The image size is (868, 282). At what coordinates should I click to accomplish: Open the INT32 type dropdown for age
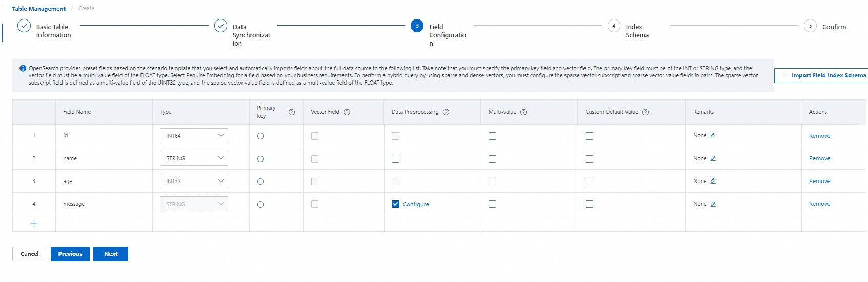[194, 181]
